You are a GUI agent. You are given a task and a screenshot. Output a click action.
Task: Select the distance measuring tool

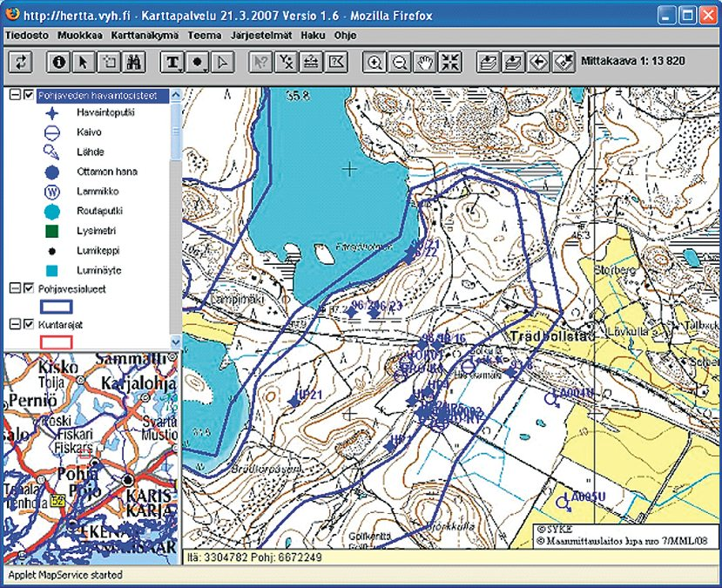point(311,62)
